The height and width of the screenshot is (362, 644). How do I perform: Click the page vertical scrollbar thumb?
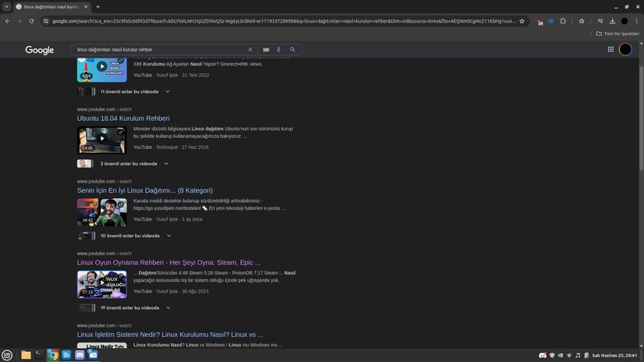pos(641,119)
